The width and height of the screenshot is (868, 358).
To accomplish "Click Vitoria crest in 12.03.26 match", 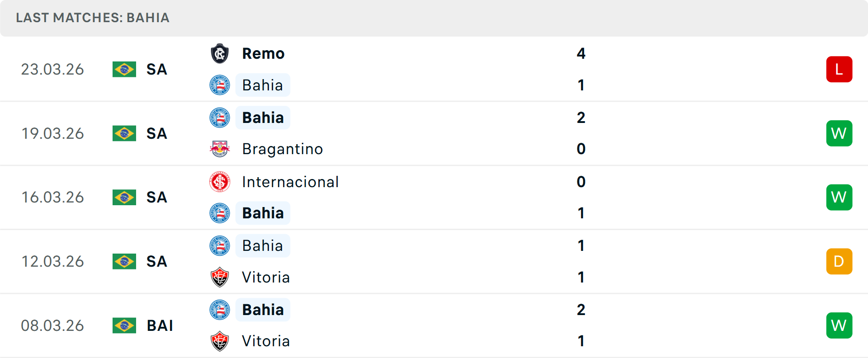I will click(x=220, y=277).
